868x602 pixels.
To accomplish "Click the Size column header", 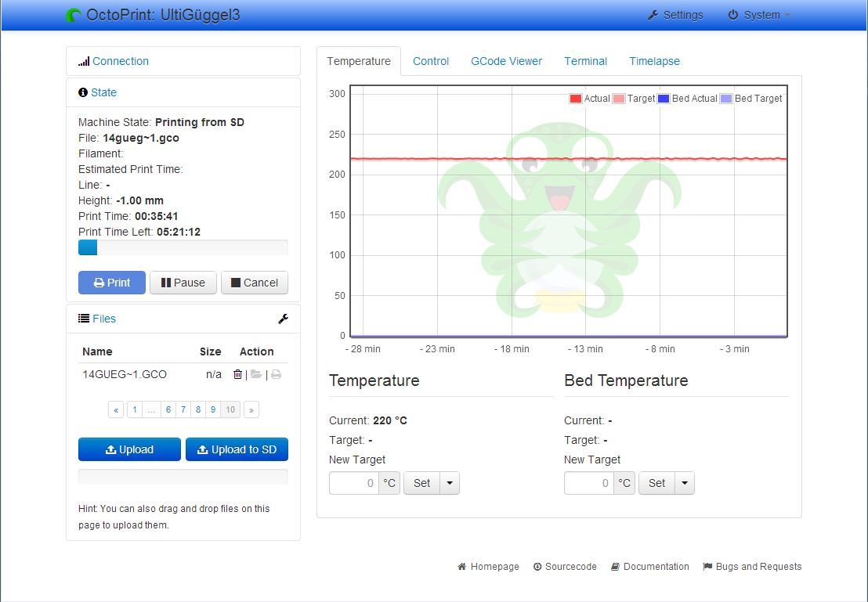I will (x=211, y=351).
